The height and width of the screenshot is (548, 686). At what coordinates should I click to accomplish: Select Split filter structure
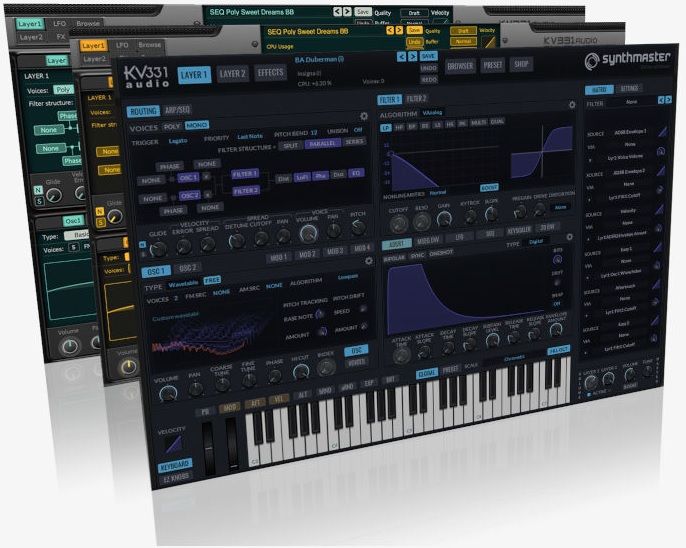[290, 145]
